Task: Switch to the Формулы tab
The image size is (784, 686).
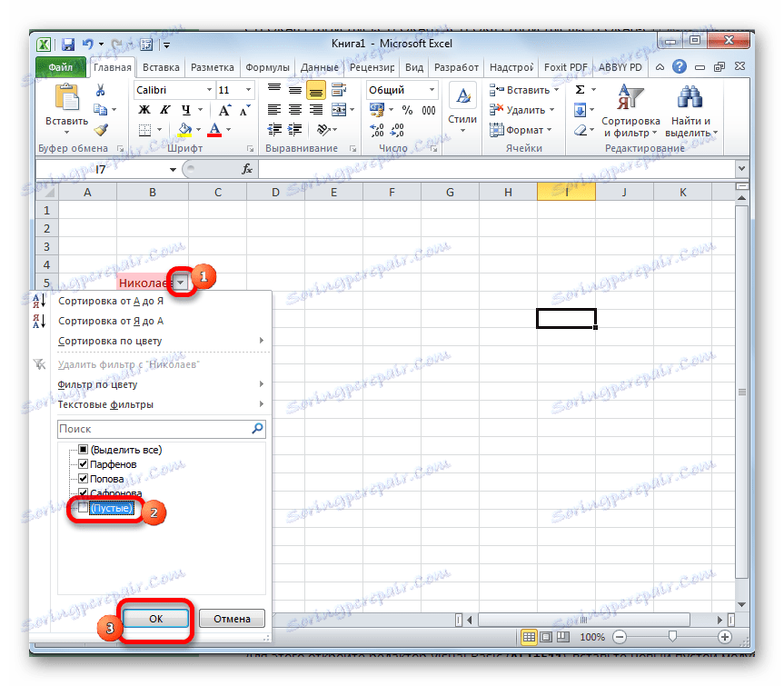Action: coord(267,67)
